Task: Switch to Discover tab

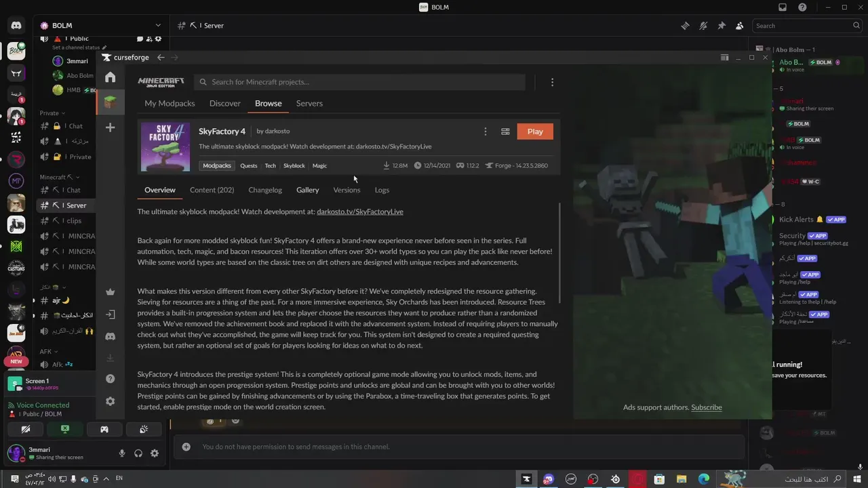Action: click(x=225, y=104)
